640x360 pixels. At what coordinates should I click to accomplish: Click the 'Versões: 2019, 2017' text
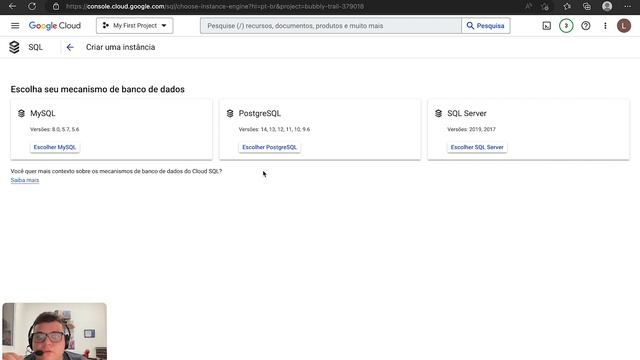pyautogui.click(x=471, y=129)
